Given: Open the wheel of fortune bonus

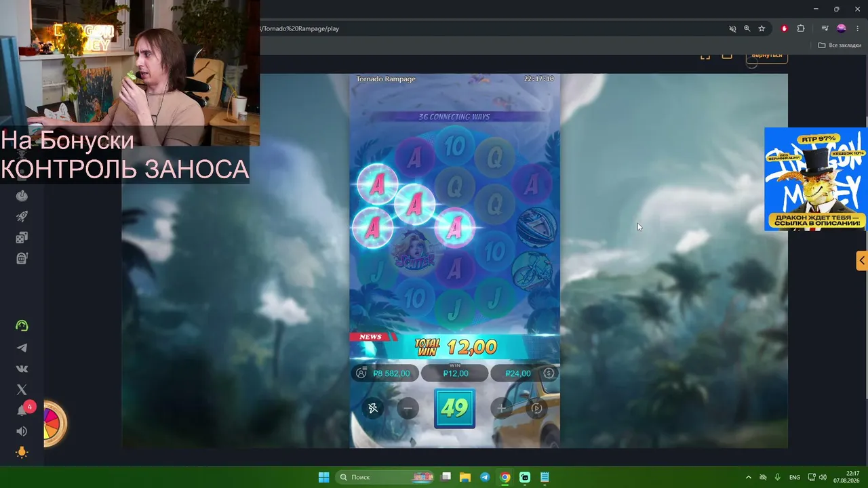Looking at the screenshot, I should click(54, 424).
